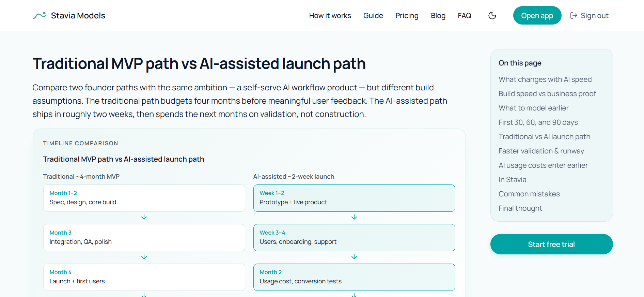The height and width of the screenshot is (297, 644).
Task: Click the TIMELINE COMPARISON label
Action: pos(81,143)
